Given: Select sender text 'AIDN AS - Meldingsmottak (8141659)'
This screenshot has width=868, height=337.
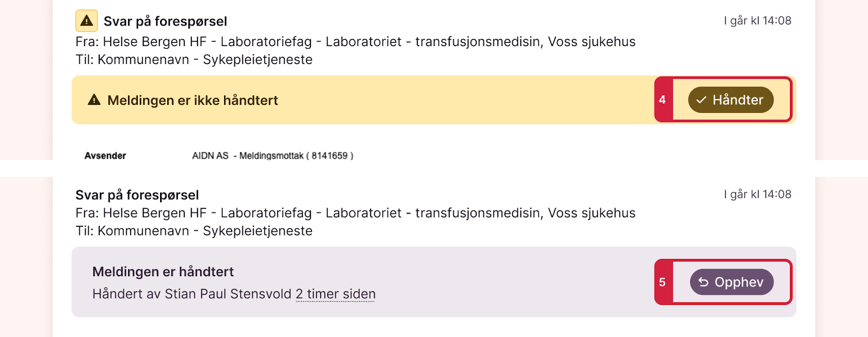Looking at the screenshot, I should click(x=273, y=156).
